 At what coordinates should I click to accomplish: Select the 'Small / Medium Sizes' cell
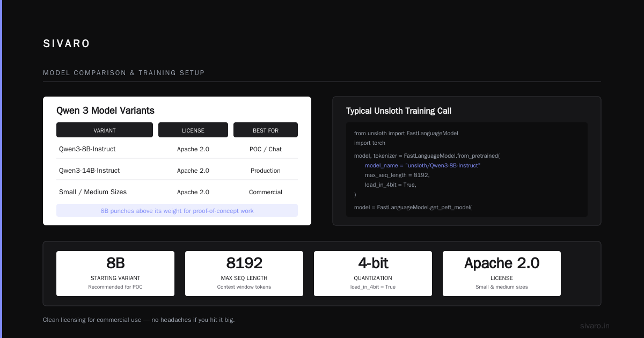(x=93, y=192)
